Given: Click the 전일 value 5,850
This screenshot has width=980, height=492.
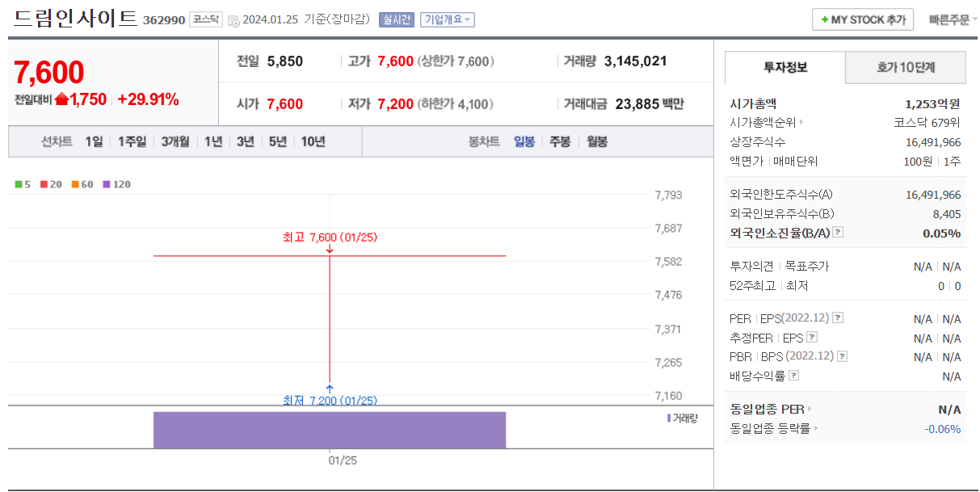Looking at the screenshot, I should [284, 61].
